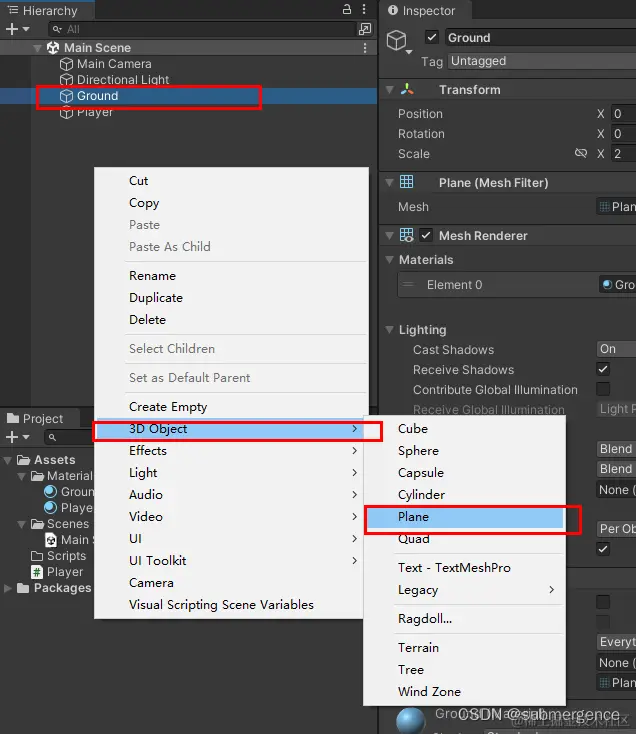Image resolution: width=636 pixels, height=734 pixels.
Task: Collapse the Plane (Mesh Filter) foldout
Action: 389,183
